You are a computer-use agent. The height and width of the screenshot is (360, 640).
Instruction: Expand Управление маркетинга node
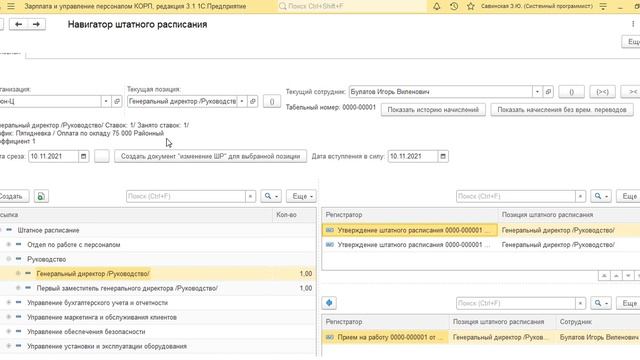[x=9, y=317]
